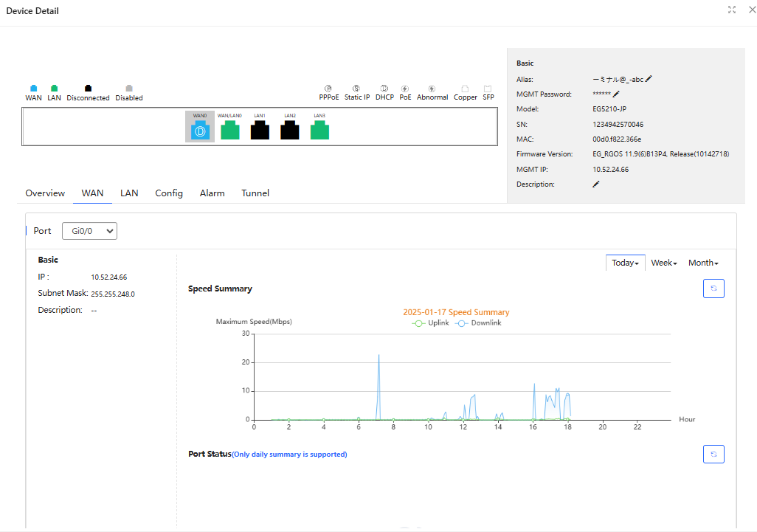Expand the Today date dropdown

tap(625, 263)
